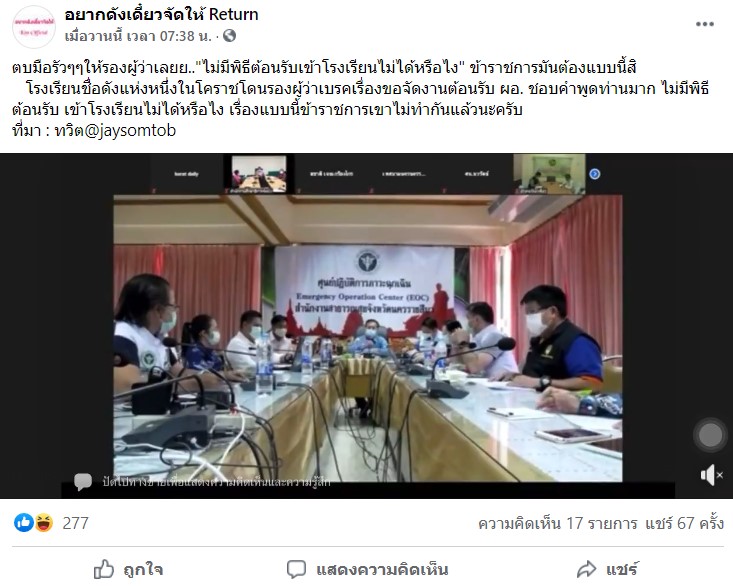Open page name อยากดังเดี๋ยวจัดให้ Return

coord(161,14)
